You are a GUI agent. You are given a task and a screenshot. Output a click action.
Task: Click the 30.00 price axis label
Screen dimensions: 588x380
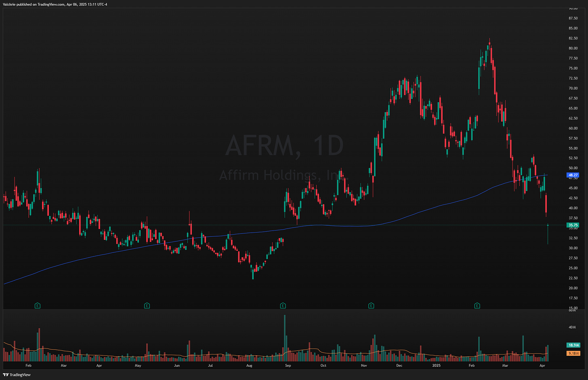[573, 248]
